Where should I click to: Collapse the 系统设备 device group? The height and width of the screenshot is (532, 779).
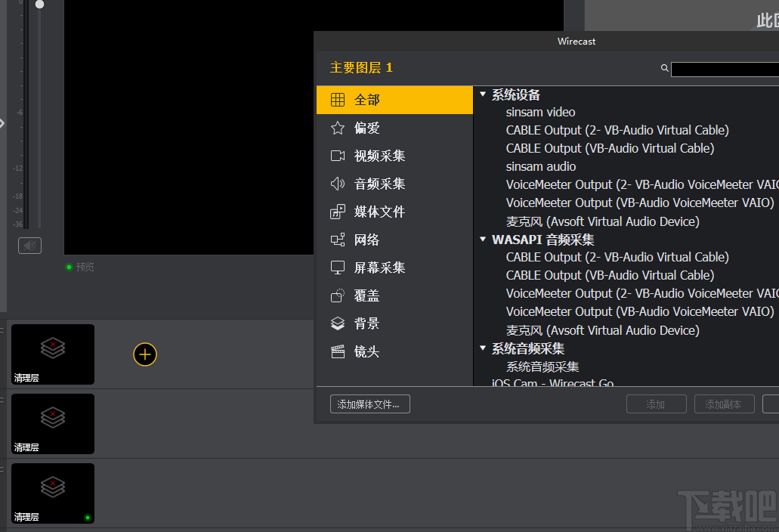(x=484, y=94)
